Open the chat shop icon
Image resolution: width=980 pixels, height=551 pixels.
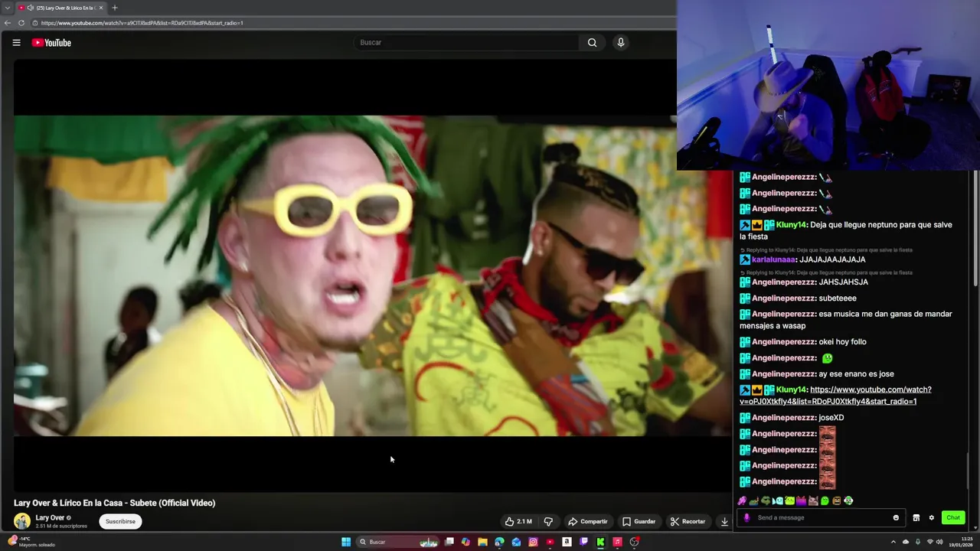[x=916, y=517]
